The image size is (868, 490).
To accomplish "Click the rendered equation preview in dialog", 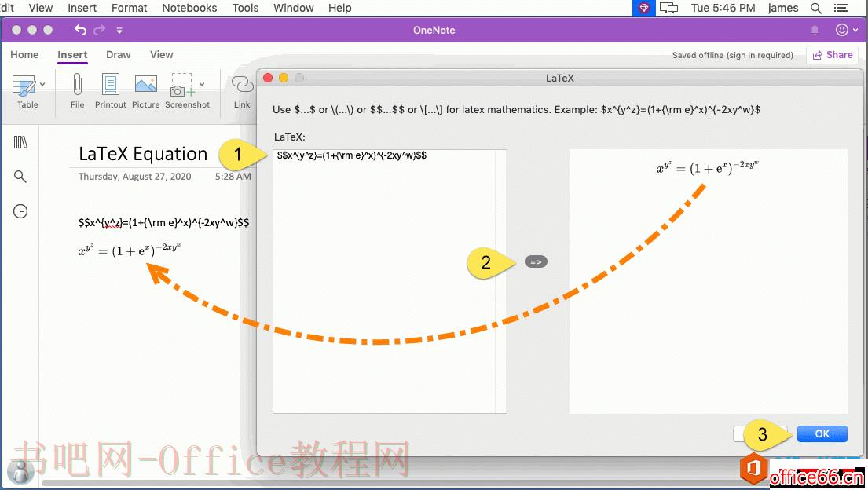I will pyautogui.click(x=708, y=167).
